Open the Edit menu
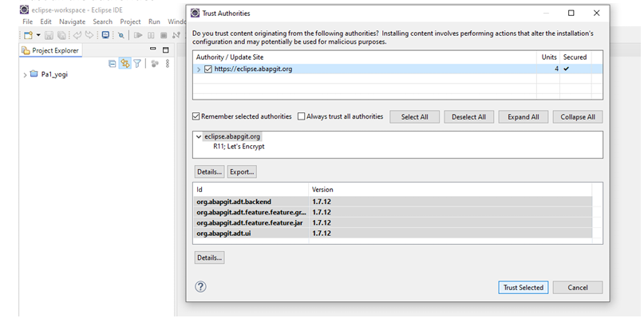Image resolution: width=644 pixels, height=322 pixels. 45,22
